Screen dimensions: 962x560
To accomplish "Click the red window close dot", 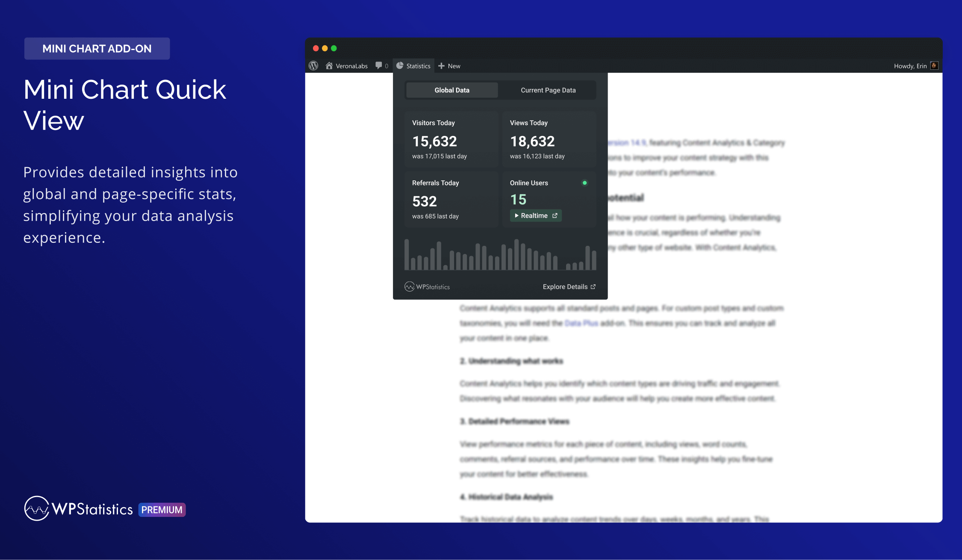I will 316,48.
